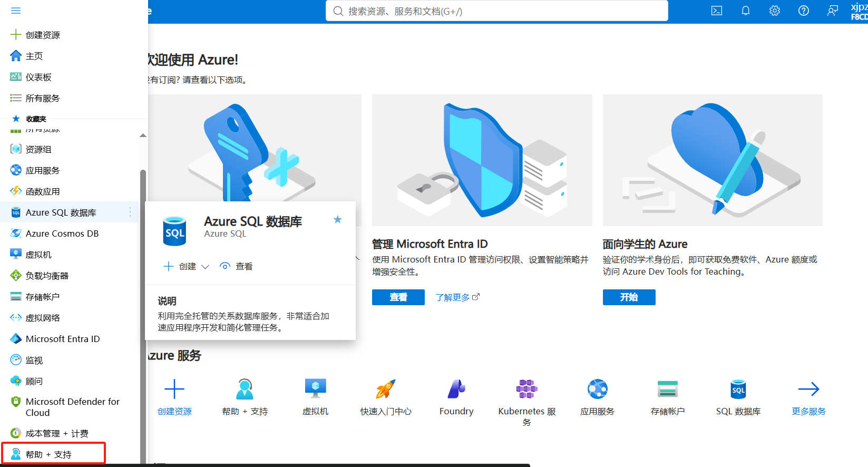868x467 pixels.
Task: Click the 更多服务 arrow link
Action: 808,398
